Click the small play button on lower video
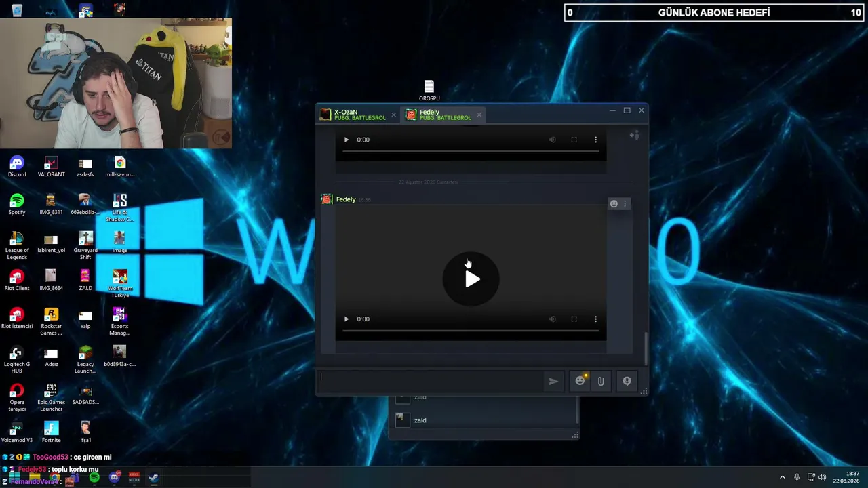 click(x=346, y=319)
